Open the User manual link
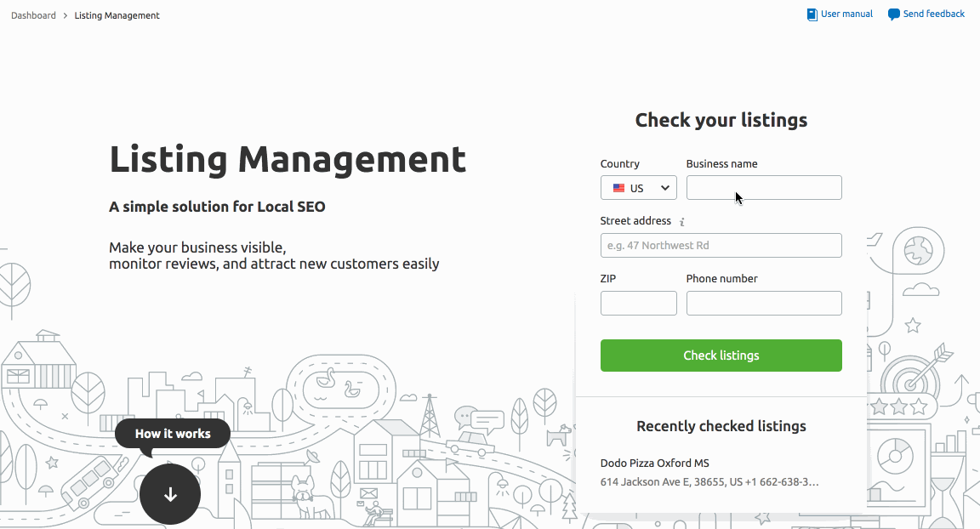The width and height of the screenshot is (980, 529). pos(846,14)
